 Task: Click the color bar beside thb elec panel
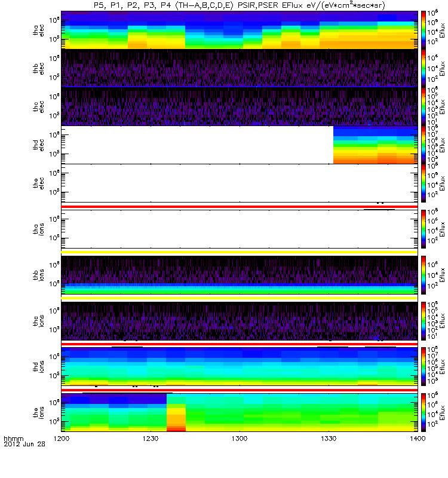(424, 68)
